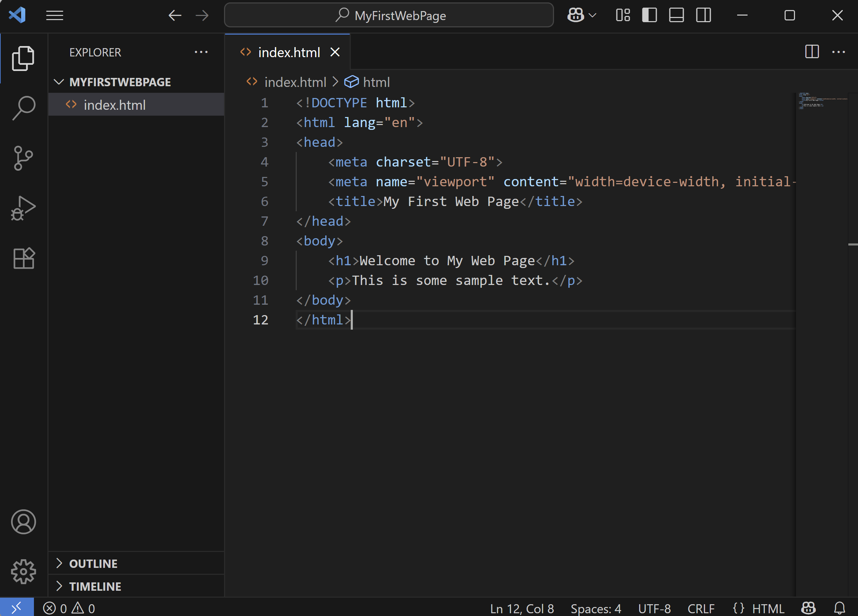This screenshot has height=616, width=858.
Task: Select the index.html editor tab
Action: coord(289,52)
